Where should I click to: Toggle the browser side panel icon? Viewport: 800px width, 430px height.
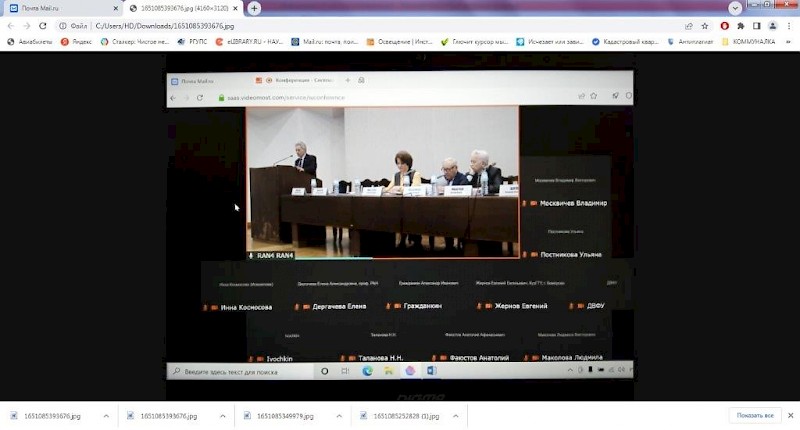pos(757,25)
